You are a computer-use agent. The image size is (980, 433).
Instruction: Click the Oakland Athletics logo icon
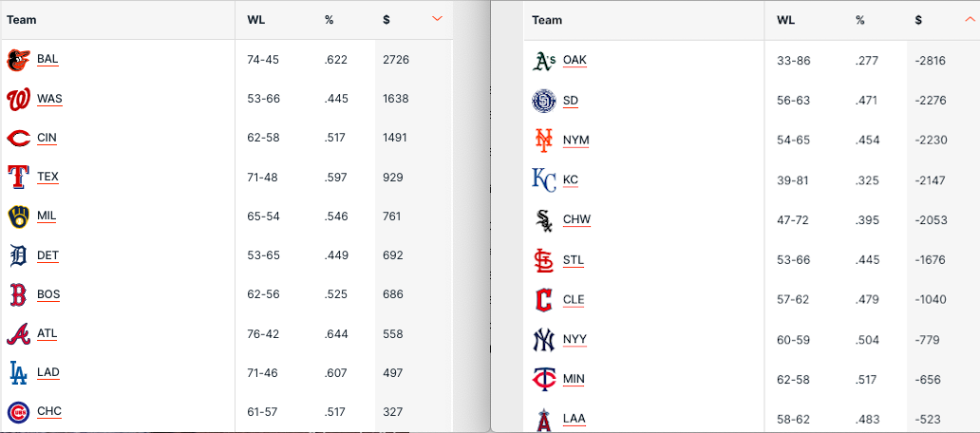click(542, 61)
